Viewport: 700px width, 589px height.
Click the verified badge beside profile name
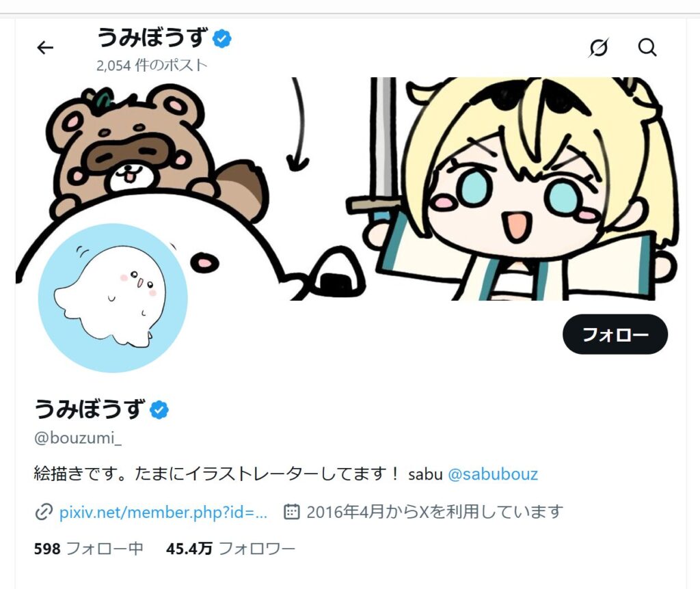159,409
